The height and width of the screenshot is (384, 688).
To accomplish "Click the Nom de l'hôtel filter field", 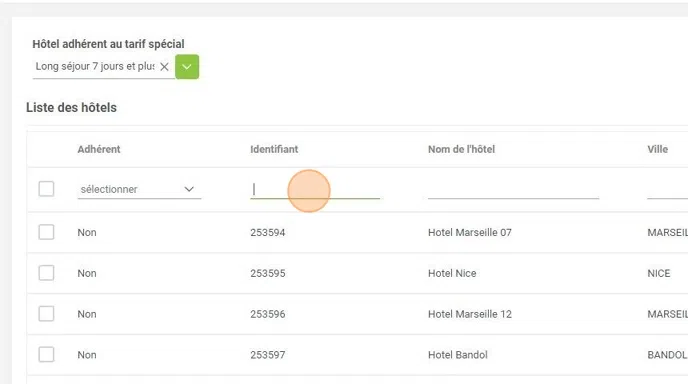I will click(x=513, y=189).
